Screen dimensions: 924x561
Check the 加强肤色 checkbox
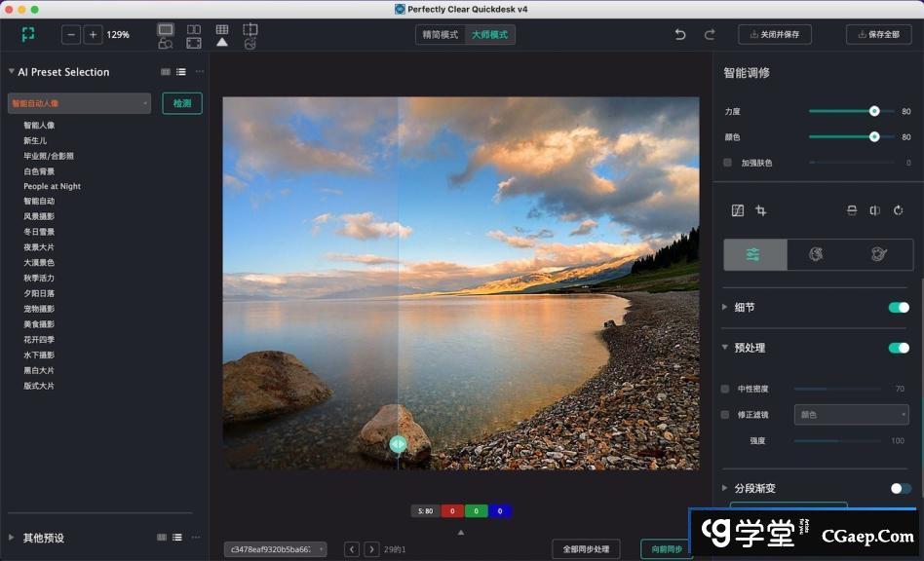pos(727,163)
